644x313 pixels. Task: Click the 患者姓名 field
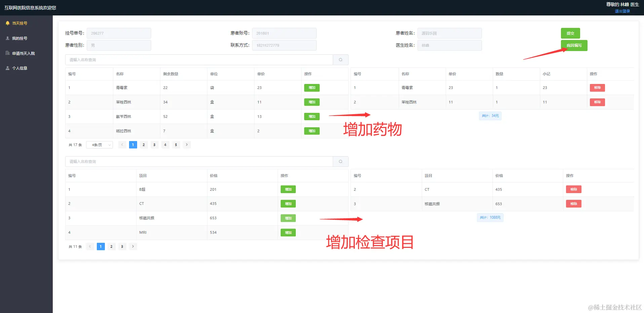click(x=450, y=33)
